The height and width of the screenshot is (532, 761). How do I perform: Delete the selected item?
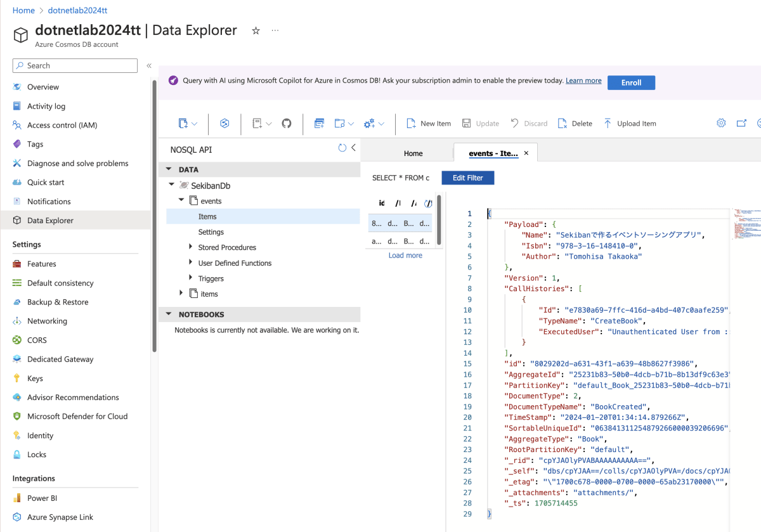click(x=575, y=124)
